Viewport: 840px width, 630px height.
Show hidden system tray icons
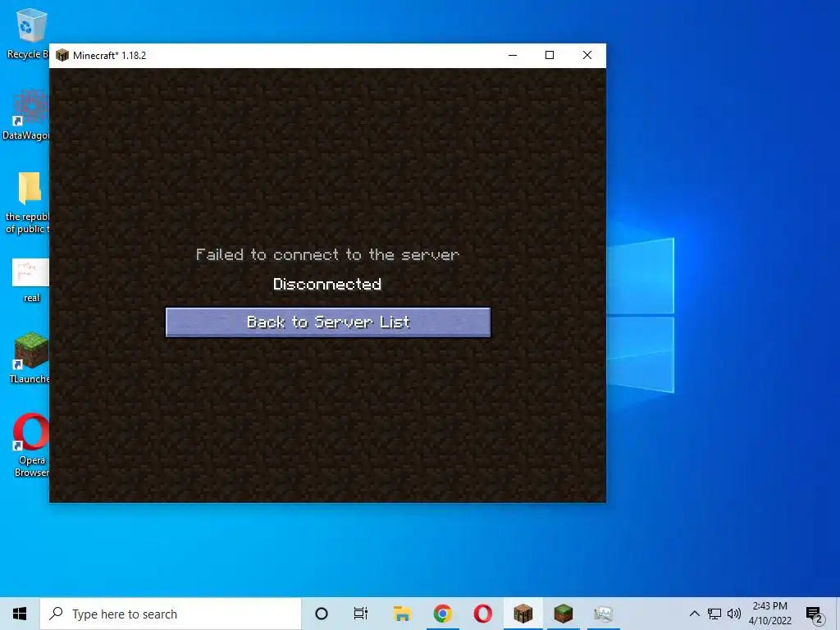tap(694, 614)
